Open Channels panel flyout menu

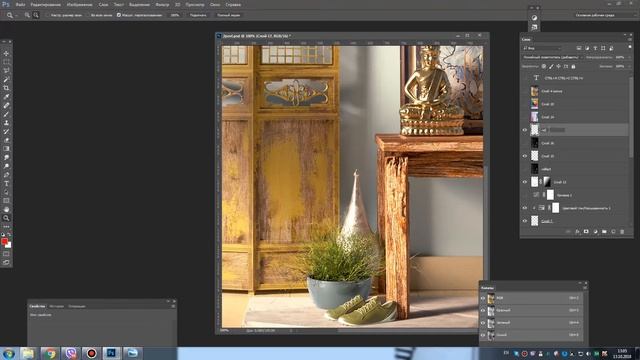pyautogui.click(x=585, y=288)
